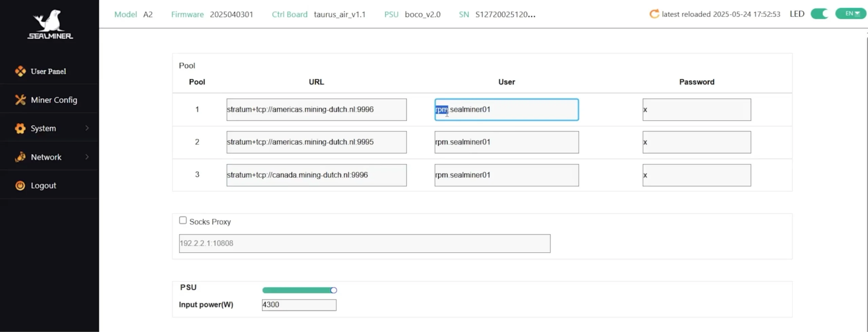
Task: Click the Pool 3 URL input field
Action: tap(316, 175)
